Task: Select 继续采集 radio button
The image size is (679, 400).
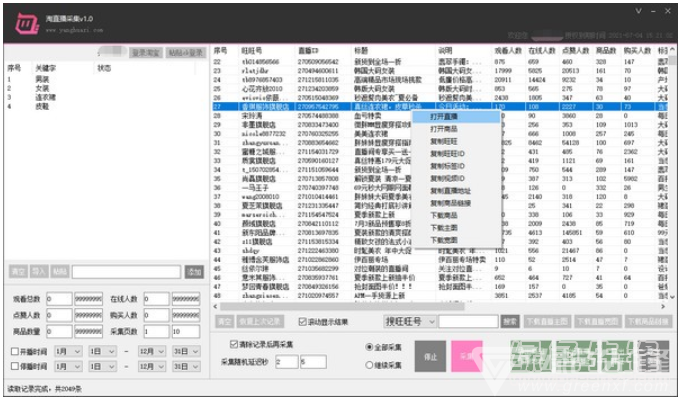Action: 369,365
